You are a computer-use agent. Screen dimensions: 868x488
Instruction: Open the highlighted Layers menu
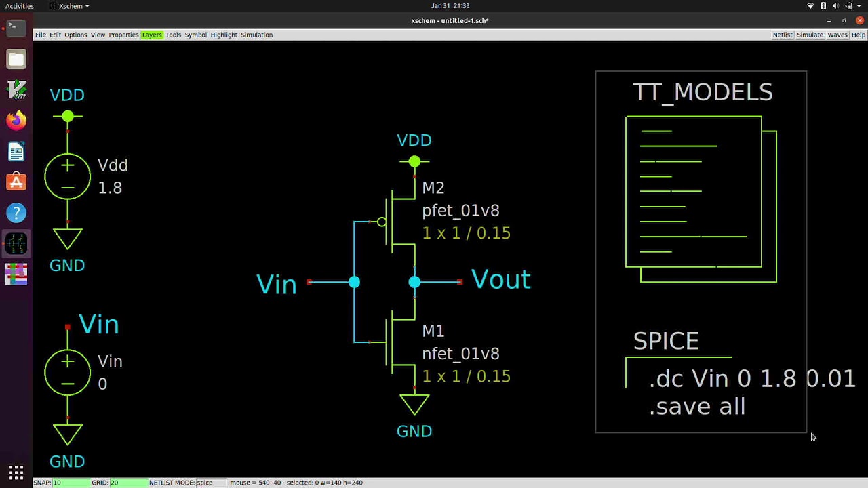tap(152, 35)
